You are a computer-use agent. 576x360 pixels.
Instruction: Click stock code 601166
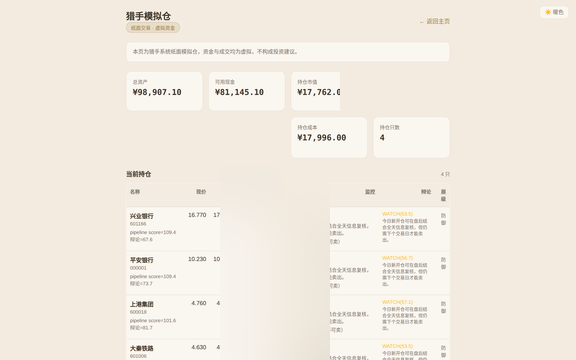(x=138, y=224)
